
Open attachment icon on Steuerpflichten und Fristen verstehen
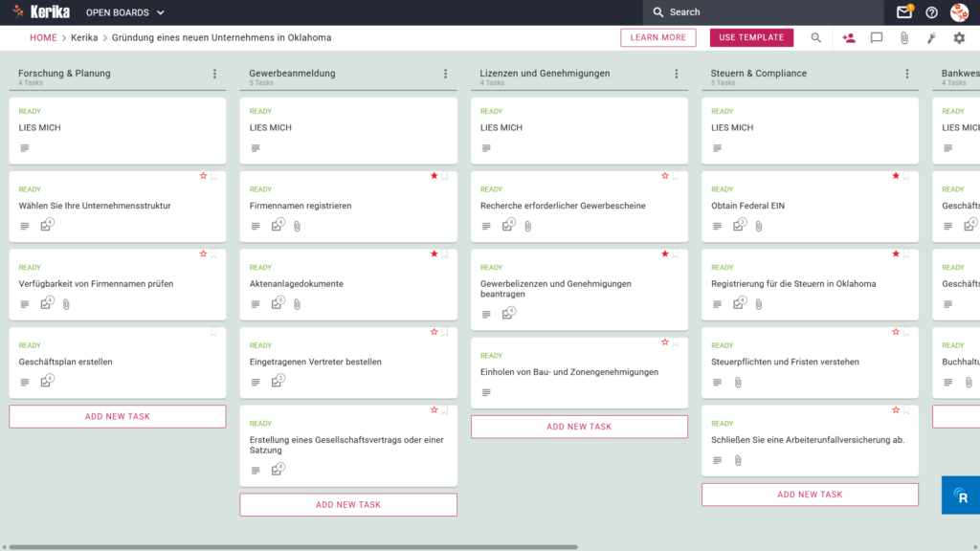click(x=738, y=383)
